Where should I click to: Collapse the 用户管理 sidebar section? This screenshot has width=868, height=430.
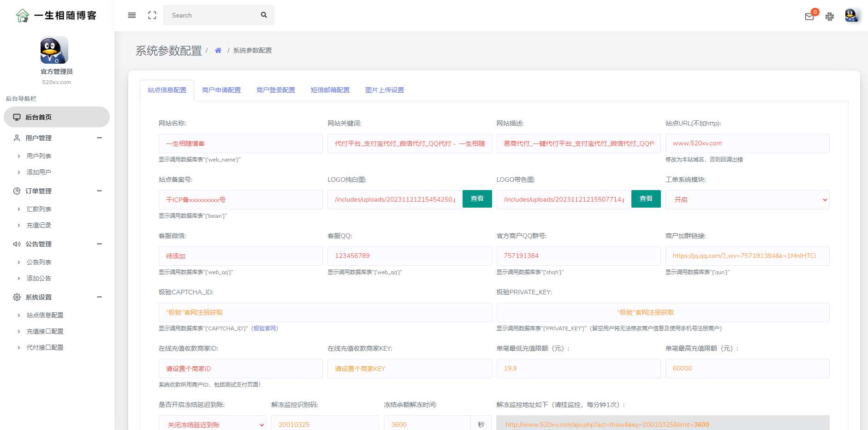tap(100, 137)
